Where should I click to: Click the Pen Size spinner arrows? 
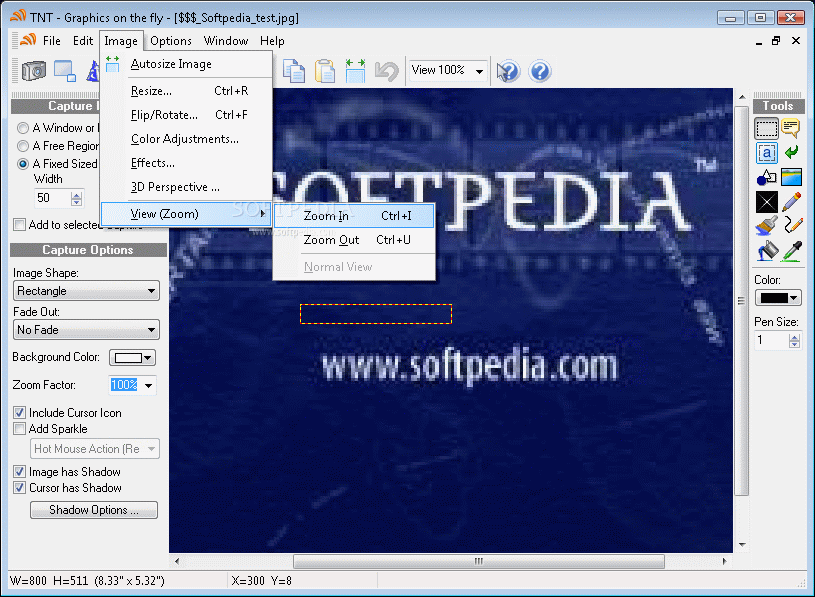(x=794, y=341)
